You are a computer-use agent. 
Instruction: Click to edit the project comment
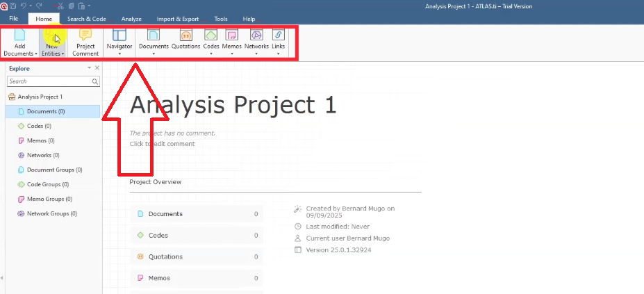tap(162, 144)
